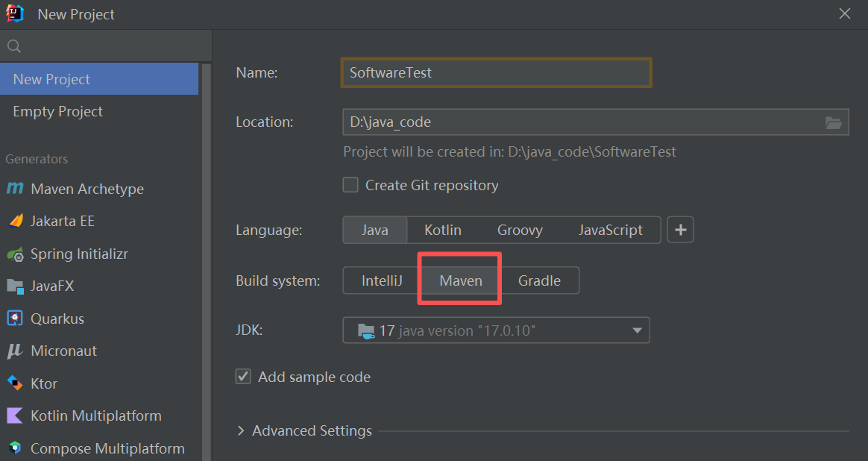Uncheck Add sample code

coord(243,377)
